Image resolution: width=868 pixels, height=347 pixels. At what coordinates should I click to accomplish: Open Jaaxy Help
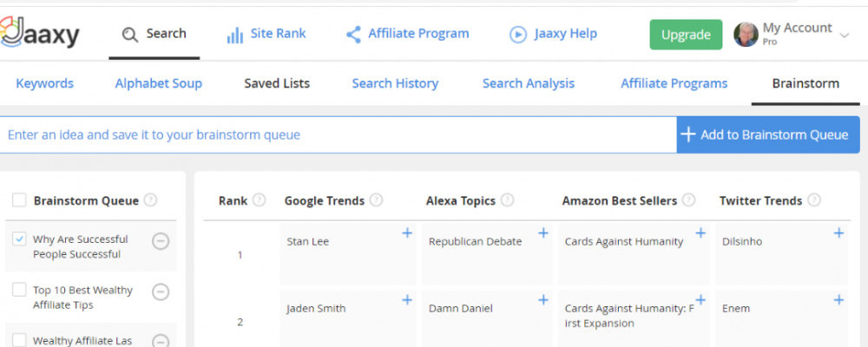[x=553, y=35]
